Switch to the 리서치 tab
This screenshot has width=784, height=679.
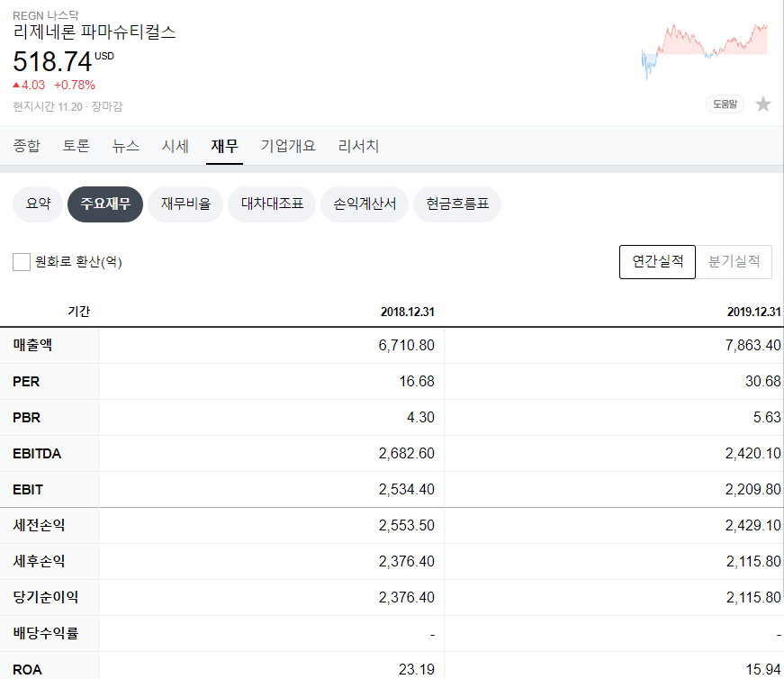point(358,146)
